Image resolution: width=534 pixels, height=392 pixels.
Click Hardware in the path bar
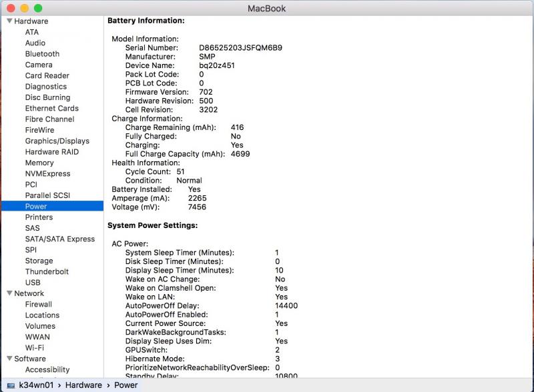click(83, 385)
